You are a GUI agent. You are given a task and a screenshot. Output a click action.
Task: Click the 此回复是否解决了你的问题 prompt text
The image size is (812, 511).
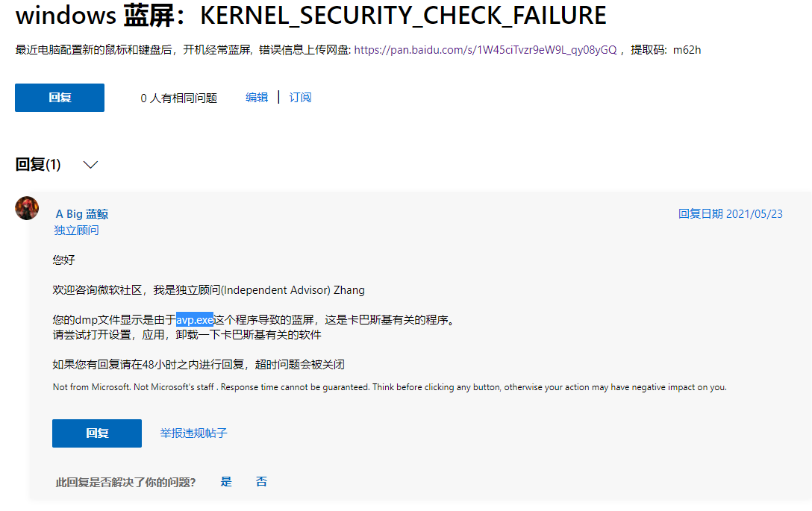(126, 482)
